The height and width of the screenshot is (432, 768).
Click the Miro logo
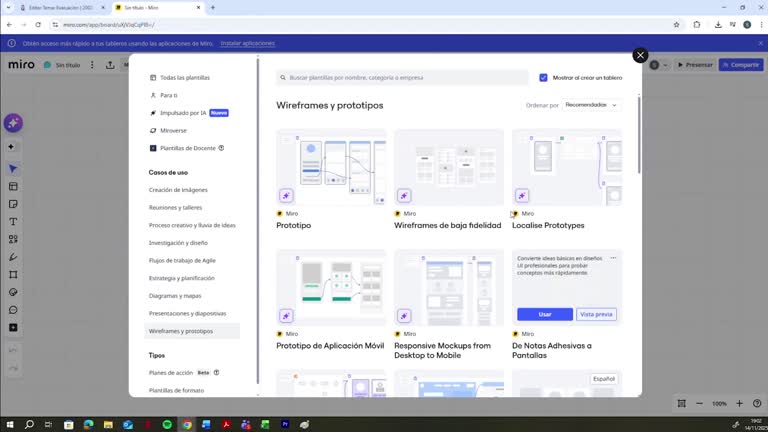pos(22,65)
